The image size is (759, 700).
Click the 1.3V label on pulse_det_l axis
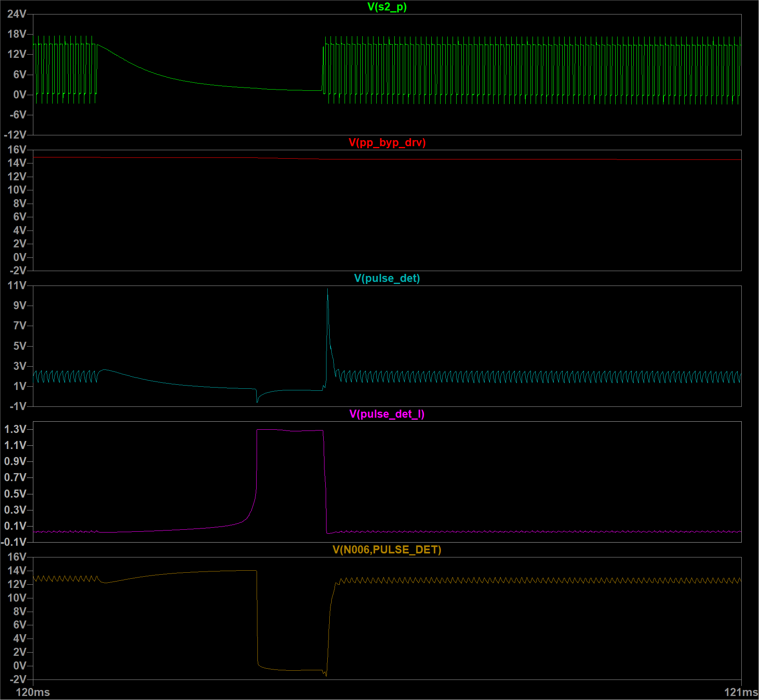pos(15,429)
